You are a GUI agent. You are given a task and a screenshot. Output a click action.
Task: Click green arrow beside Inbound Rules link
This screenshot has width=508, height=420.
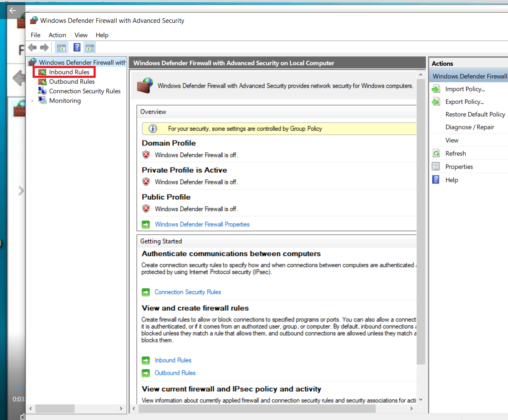(x=146, y=360)
